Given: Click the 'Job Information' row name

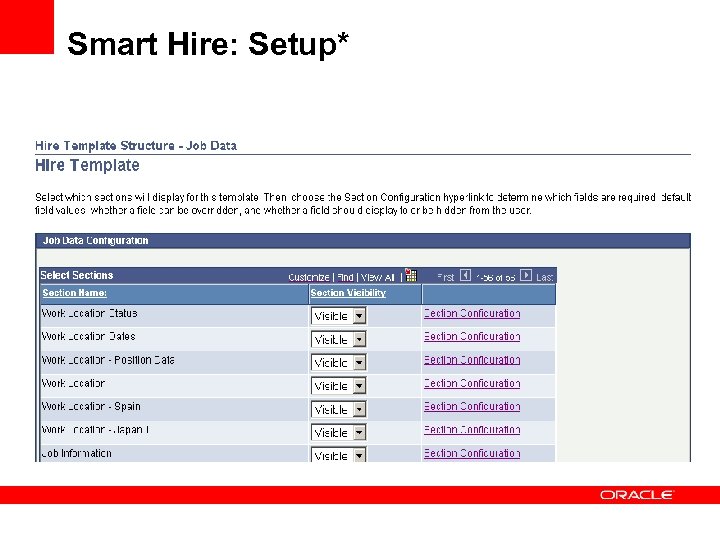Looking at the screenshot, I should point(76,453).
